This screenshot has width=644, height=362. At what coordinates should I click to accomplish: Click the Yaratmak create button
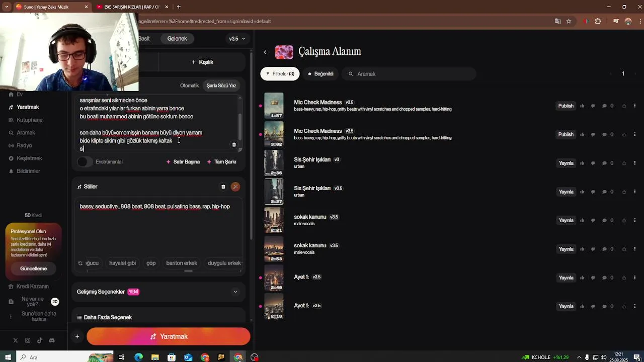168,336
